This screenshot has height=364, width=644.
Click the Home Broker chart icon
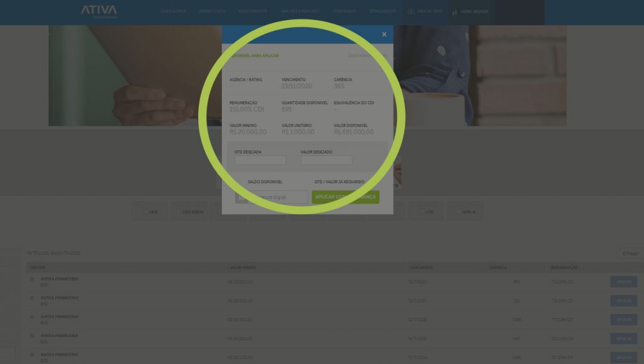[x=455, y=13]
